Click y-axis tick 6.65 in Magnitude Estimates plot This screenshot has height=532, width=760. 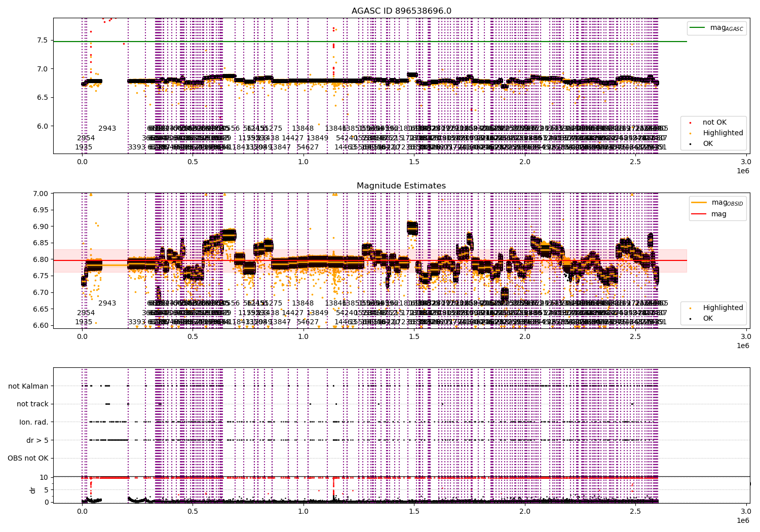click(40, 309)
